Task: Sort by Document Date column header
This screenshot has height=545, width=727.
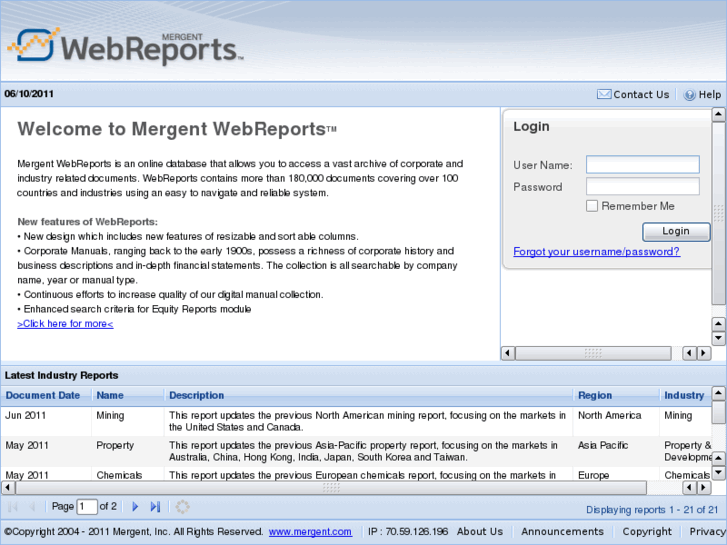Action: point(46,395)
